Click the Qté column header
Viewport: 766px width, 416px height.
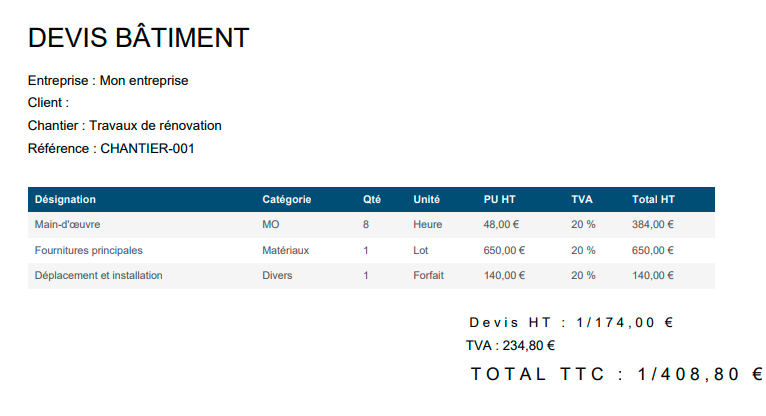pyautogui.click(x=371, y=199)
